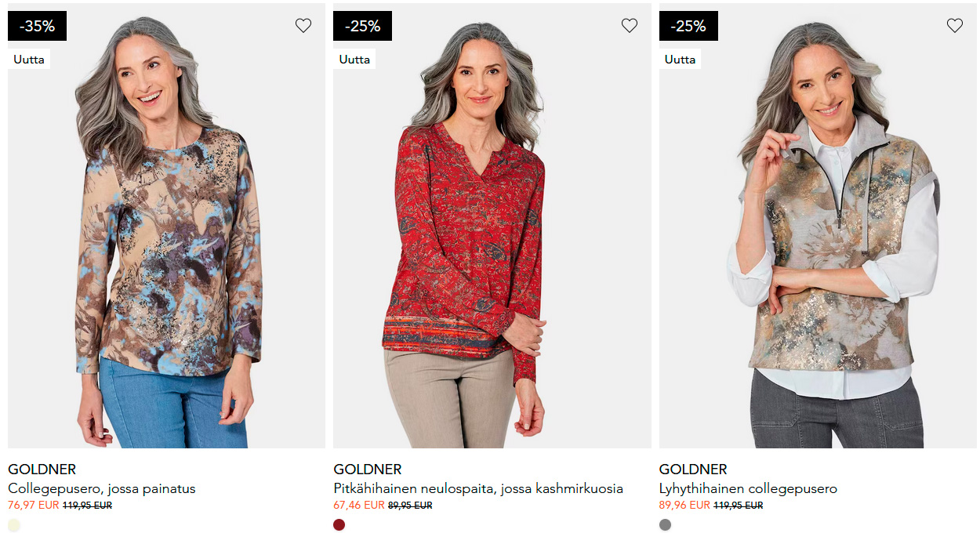This screenshot has width=980, height=533.
Task: Click -25% badge on red shirt
Action: coord(362,26)
